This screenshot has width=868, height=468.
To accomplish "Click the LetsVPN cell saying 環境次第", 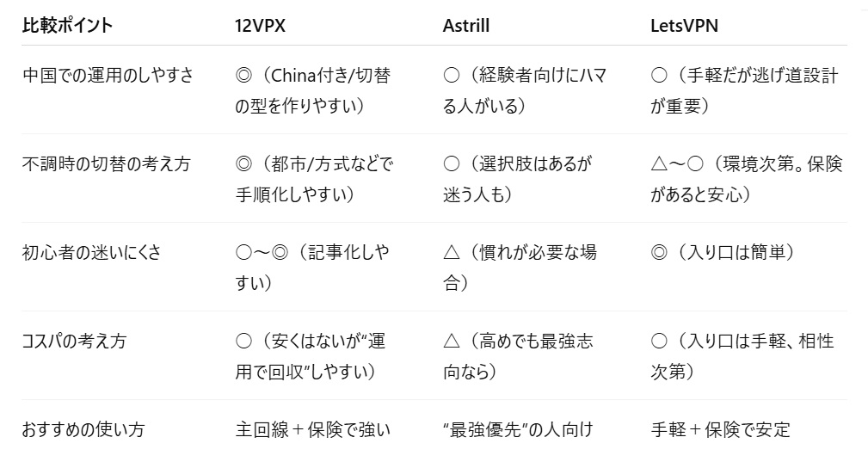I will [x=746, y=179].
